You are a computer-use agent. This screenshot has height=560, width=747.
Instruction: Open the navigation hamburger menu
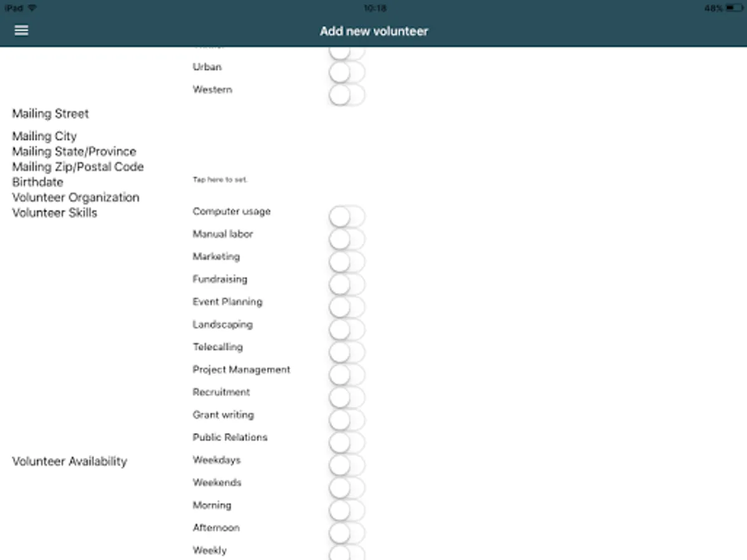coord(21,30)
